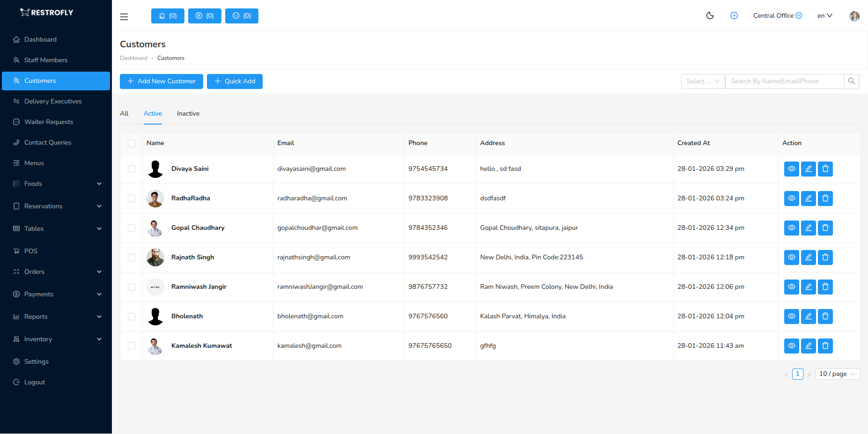Viewport: 868px width, 434px height.
Task: View Kamalesh Kumawat using the eye action button
Action: (x=791, y=346)
